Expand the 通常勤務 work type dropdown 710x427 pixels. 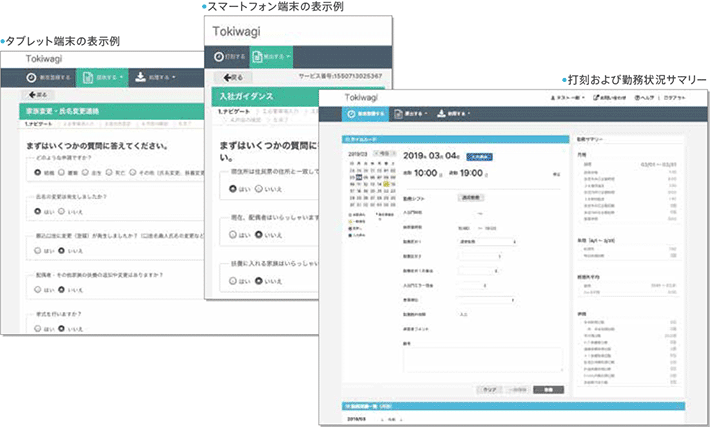click(487, 241)
